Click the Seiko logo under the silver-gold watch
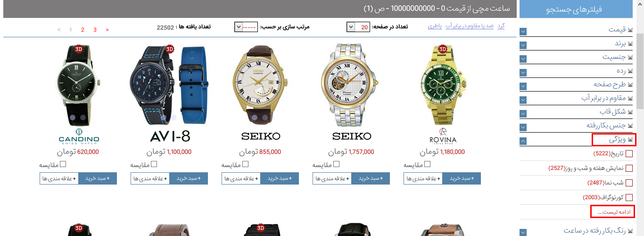 coord(352,136)
